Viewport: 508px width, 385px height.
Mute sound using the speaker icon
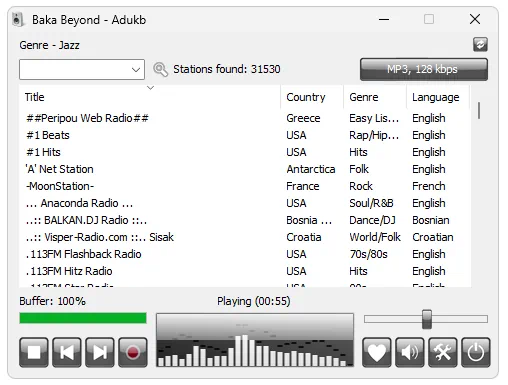pos(410,352)
